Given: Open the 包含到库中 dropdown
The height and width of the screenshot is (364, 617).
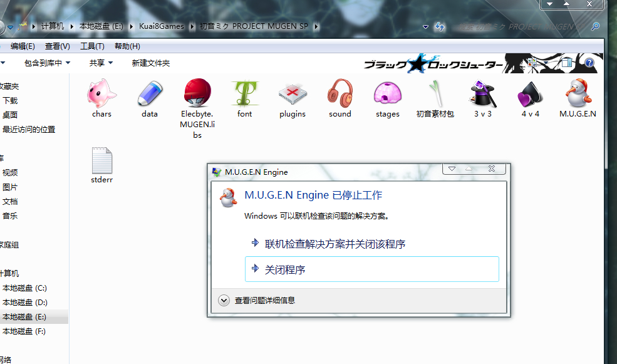Looking at the screenshot, I should click(x=47, y=63).
